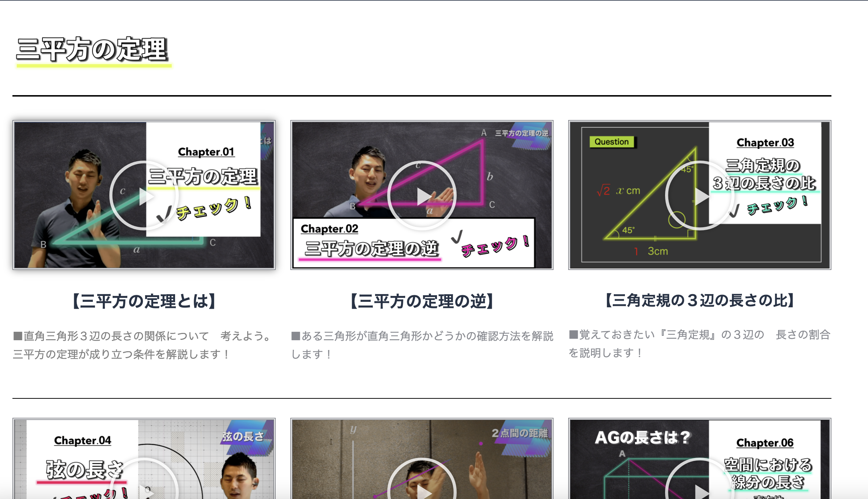Play the Chapter.02 三平方の定理の逆 video
The image size is (868, 499).
422,195
